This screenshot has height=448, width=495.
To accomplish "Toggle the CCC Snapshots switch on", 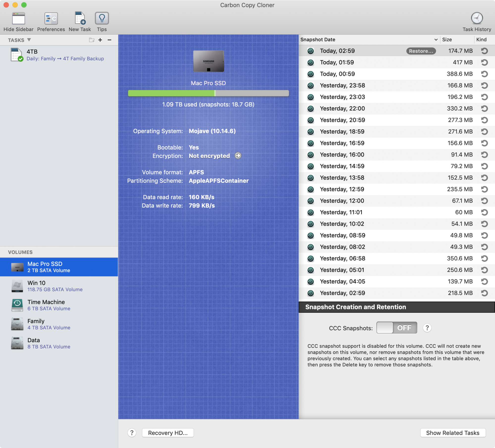I will 397,328.
